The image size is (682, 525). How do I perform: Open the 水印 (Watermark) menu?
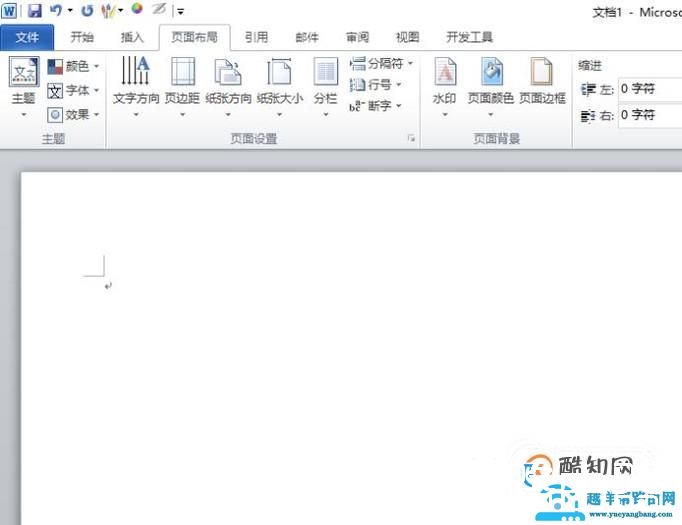(445, 87)
